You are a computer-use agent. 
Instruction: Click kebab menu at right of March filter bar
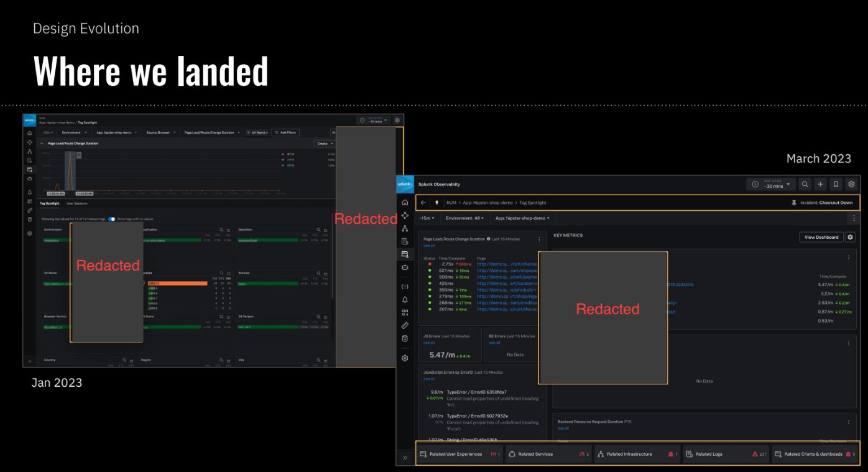(854, 218)
